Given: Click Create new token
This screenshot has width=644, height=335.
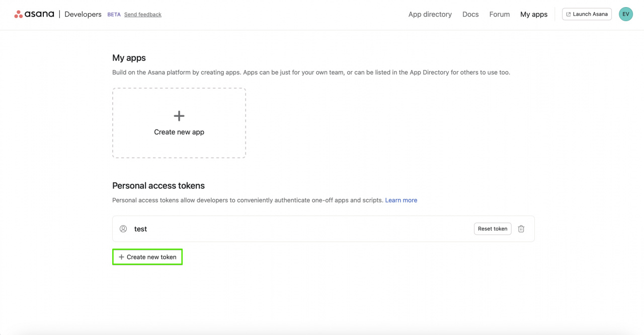Looking at the screenshot, I should [x=147, y=257].
